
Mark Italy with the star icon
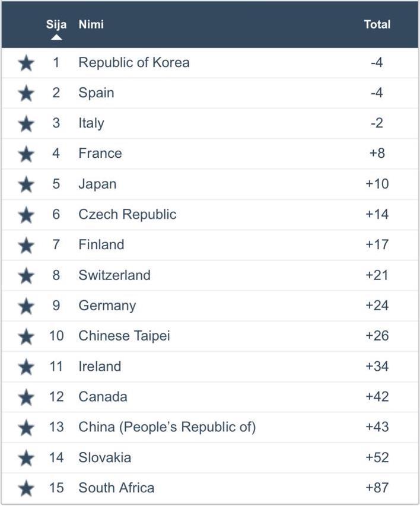[26, 123]
